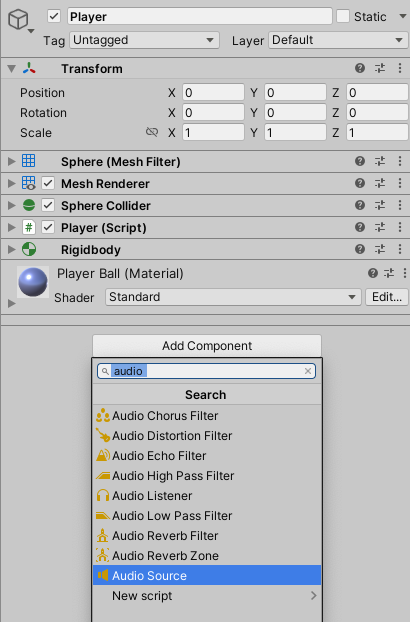Expand the Sphere (Mesh Filter) component

11,161
